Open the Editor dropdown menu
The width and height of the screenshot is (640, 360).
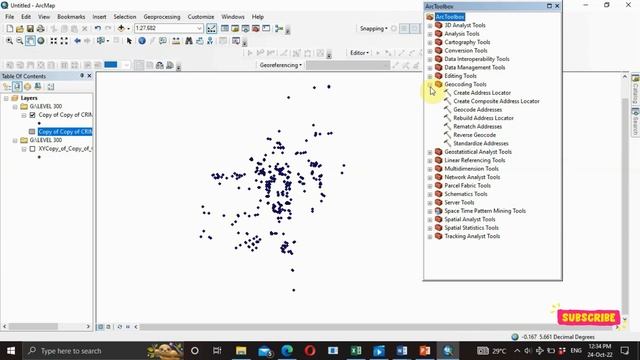tap(359, 53)
